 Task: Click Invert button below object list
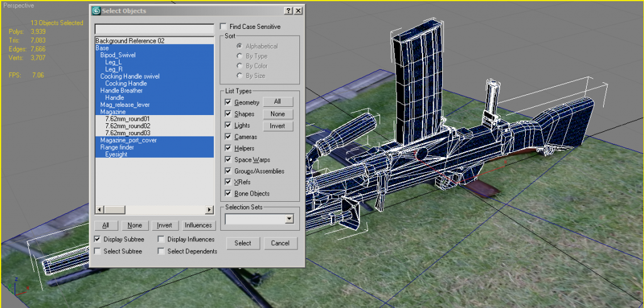coord(165,226)
